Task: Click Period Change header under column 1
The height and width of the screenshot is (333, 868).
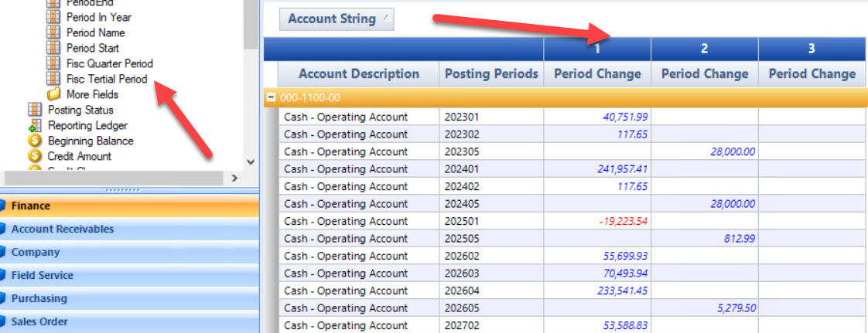Action: [597, 74]
